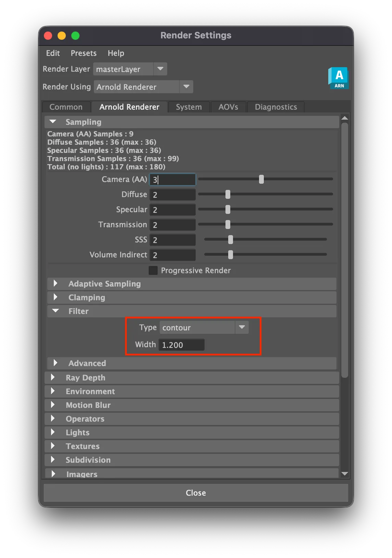Viewport: 392px width, 558px height.
Task: Click the Specular samples slider handle
Action: (228, 209)
